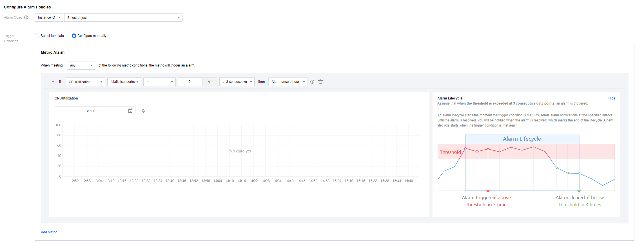
Task: Click the Alarm Object info icon
Action: coord(26,17)
